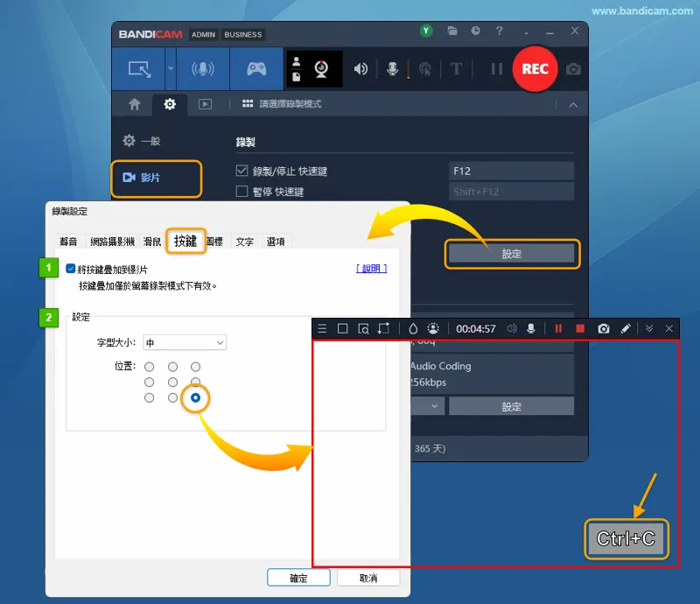The image size is (700, 604).
Task: Cancel with the 取消 button
Action: click(x=368, y=578)
